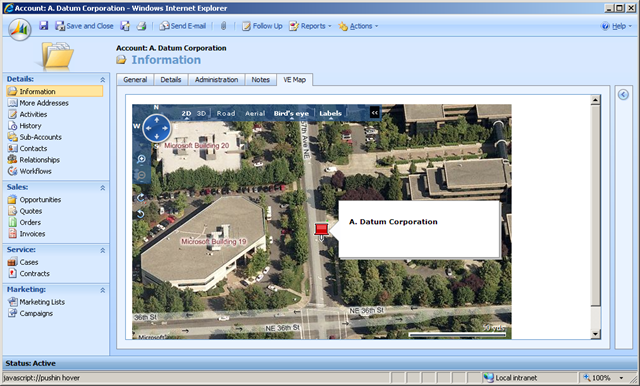The width and height of the screenshot is (640, 386).
Task: Toggle map Labels on or off
Action: (331, 113)
